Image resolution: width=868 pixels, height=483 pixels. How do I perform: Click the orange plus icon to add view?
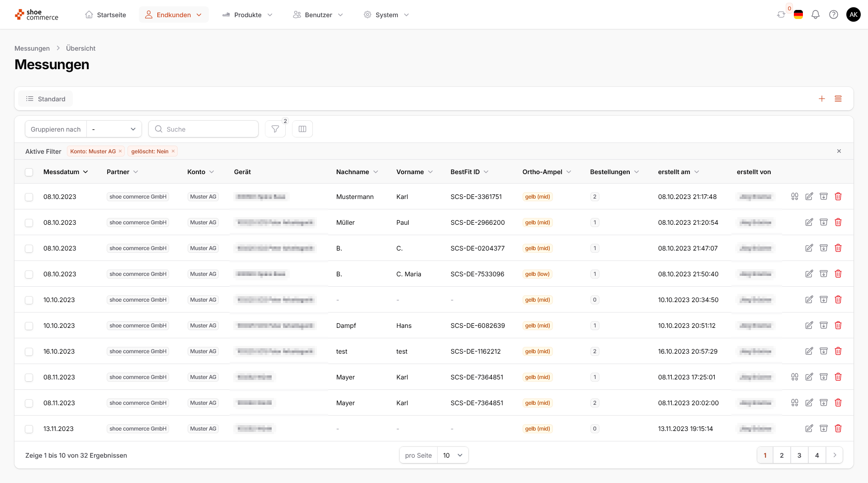click(821, 99)
